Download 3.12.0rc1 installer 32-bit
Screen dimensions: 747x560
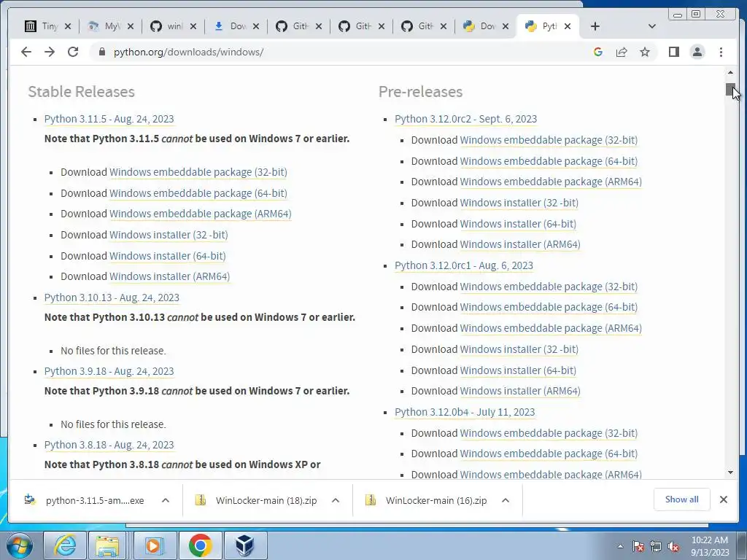[519, 349]
